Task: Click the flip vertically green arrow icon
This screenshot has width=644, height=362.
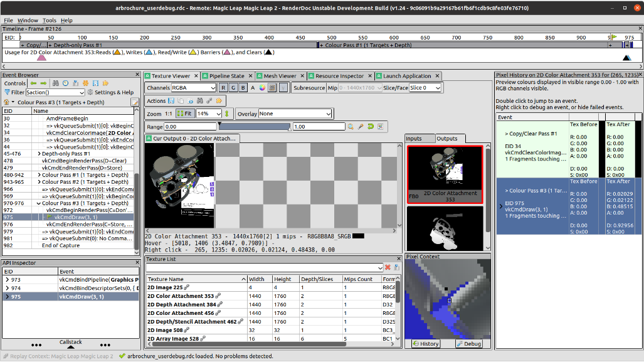Action: (227, 114)
